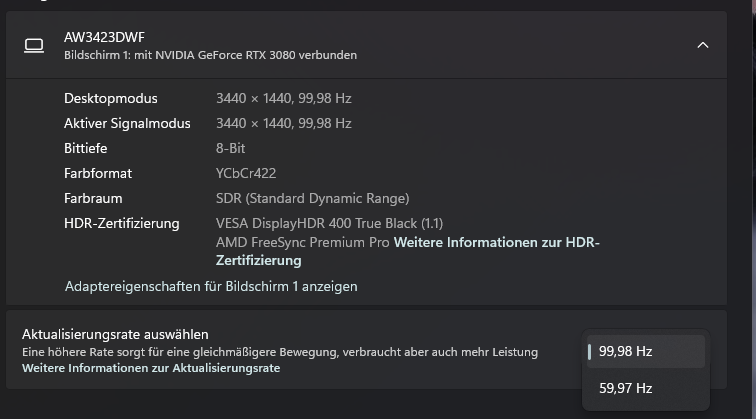Click the Desktopmodus resolution value

tap(284, 98)
